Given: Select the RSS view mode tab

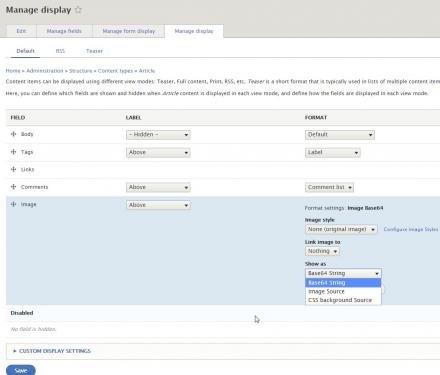Looking at the screenshot, I should 60,51.
